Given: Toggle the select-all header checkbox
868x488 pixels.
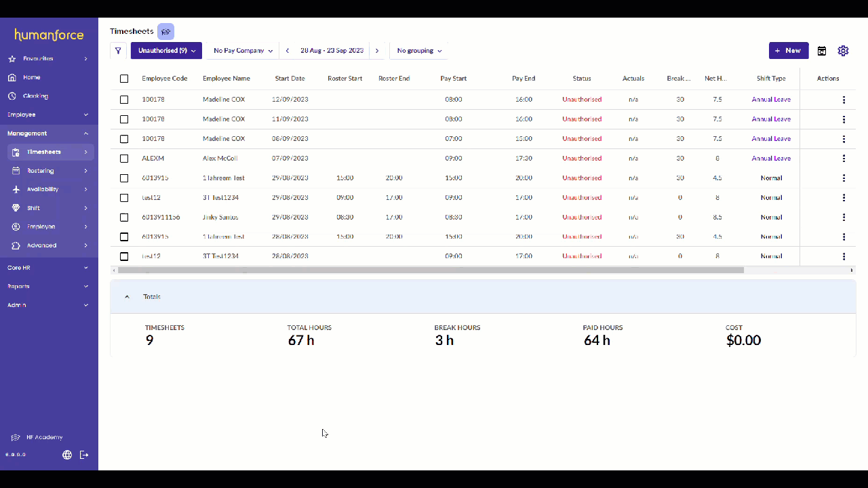Looking at the screenshot, I should (x=124, y=79).
